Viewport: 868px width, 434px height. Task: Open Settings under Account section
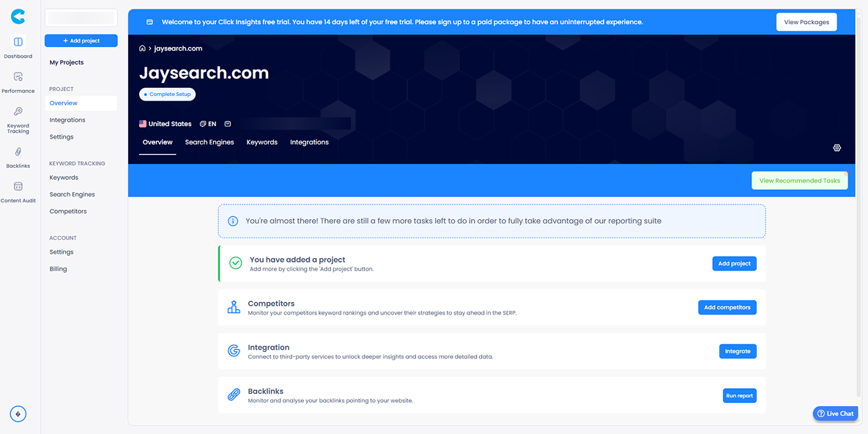pyautogui.click(x=62, y=252)
